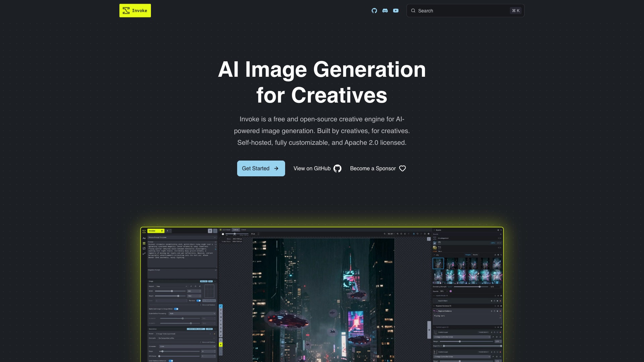Screen dimensions: 644x362
Task: Open the Scheduler dropdown showing Euler
Action: coord(187,347)
